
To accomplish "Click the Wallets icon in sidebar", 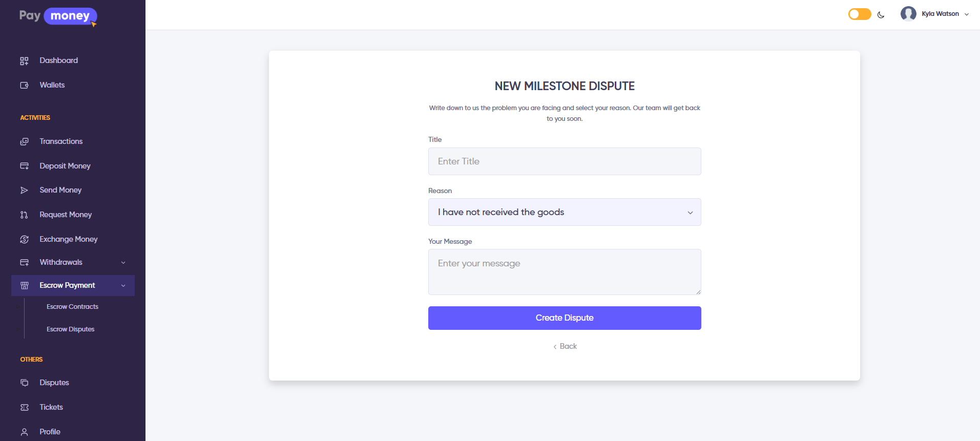I will [24, 86].
